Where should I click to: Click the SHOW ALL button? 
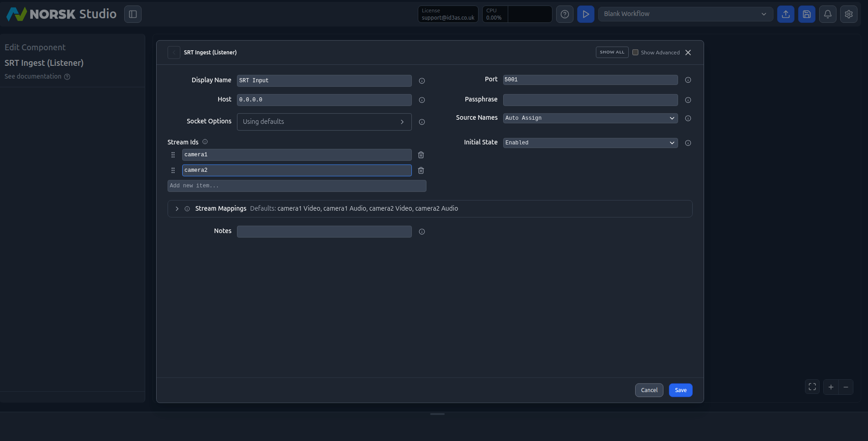point(612,52)
